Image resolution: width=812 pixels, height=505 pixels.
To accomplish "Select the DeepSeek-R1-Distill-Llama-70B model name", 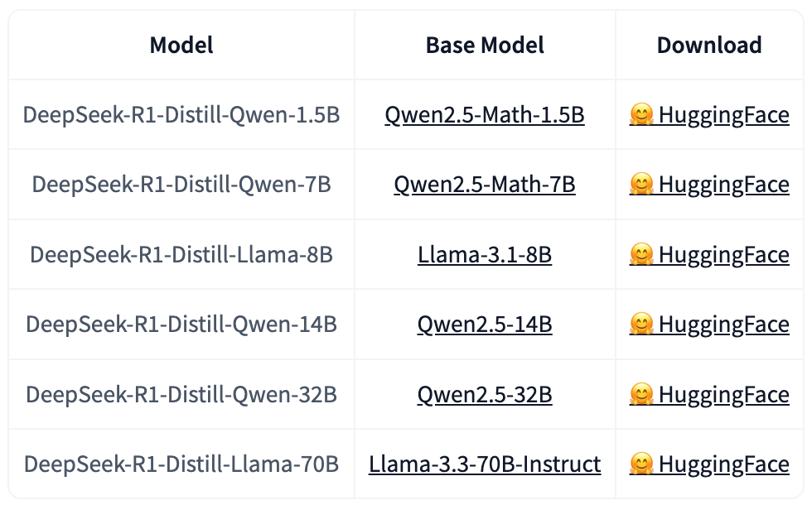I will 181,464.
